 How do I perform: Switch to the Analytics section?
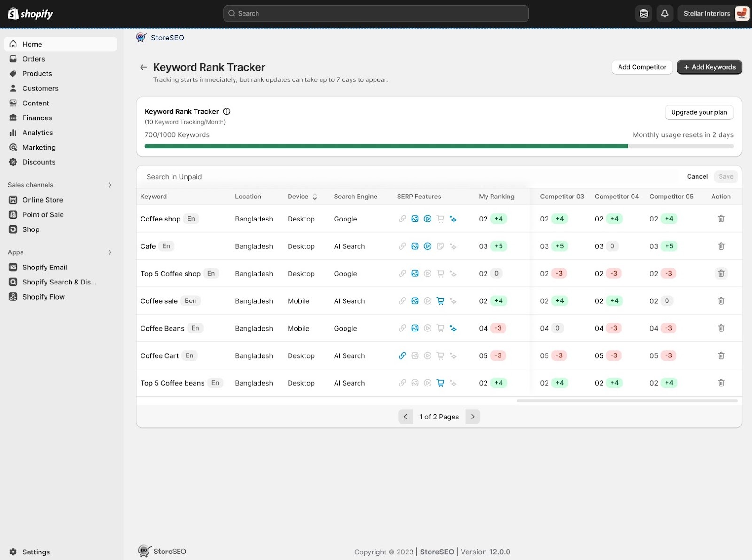point(38,132)
